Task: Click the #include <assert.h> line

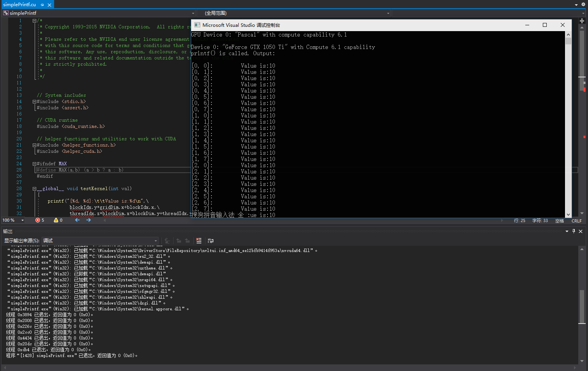Action: coord(63,108)
